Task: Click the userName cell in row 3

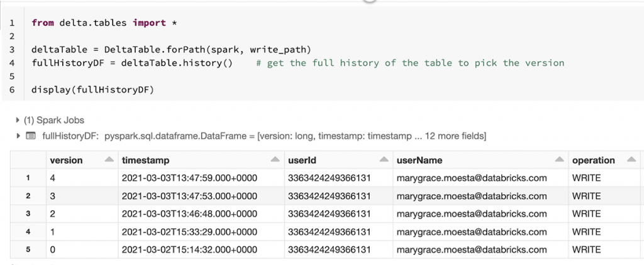Action: (472, 213)
